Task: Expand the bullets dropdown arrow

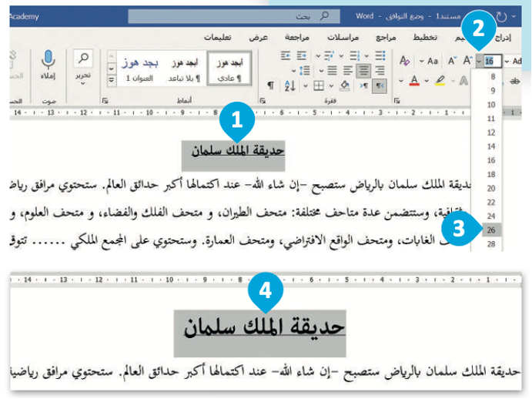Action: [366, 55]
